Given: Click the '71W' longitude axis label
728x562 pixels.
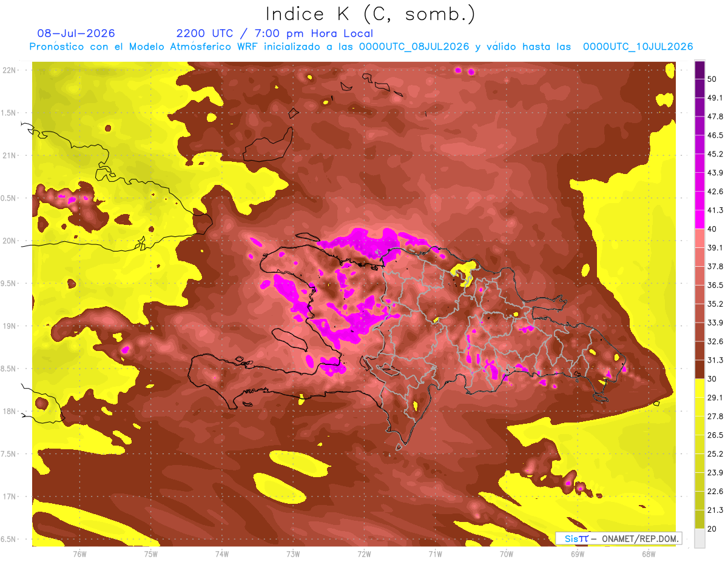Looking at the screenshot, I should (435, 554).
